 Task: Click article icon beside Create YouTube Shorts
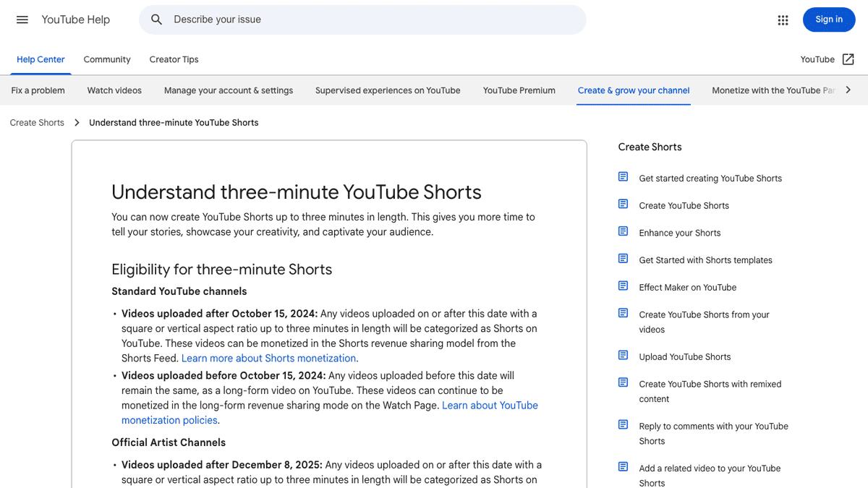tap(623, 205)
